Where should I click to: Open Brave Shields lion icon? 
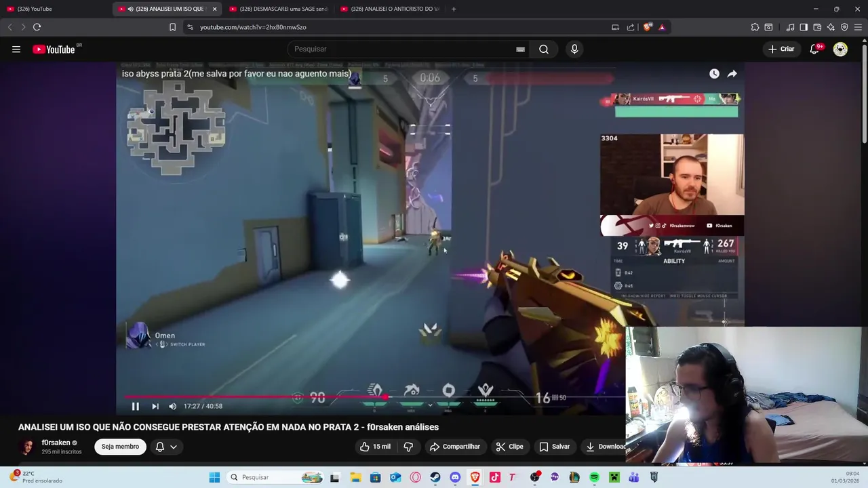tap(648, 27)
